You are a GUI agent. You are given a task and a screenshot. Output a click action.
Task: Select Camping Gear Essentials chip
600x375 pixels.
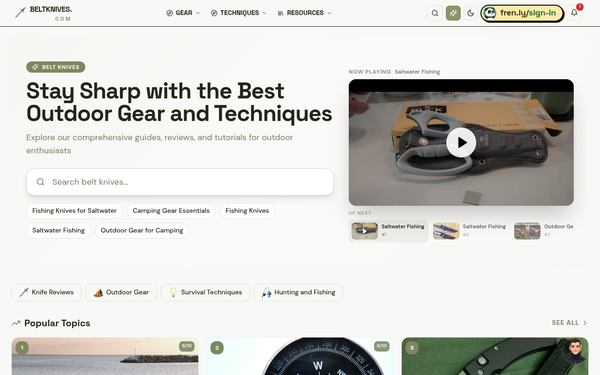click(x=171, y=210)
